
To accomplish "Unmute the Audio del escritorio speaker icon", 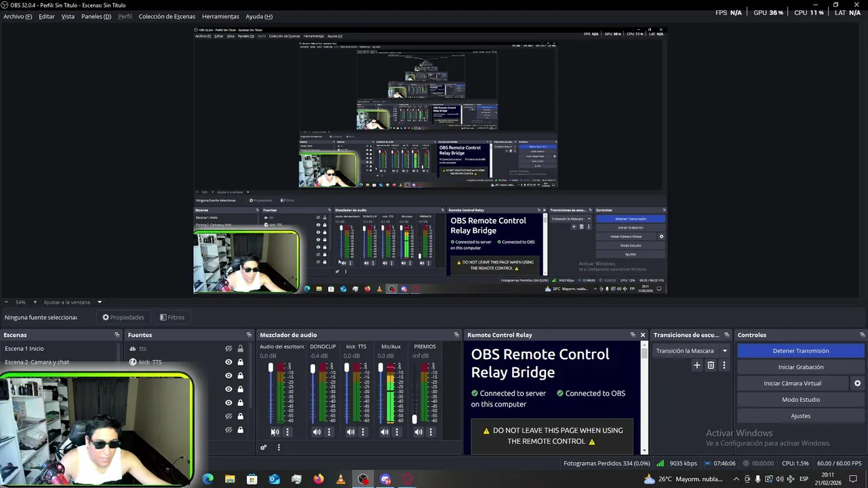I will 275,432.
